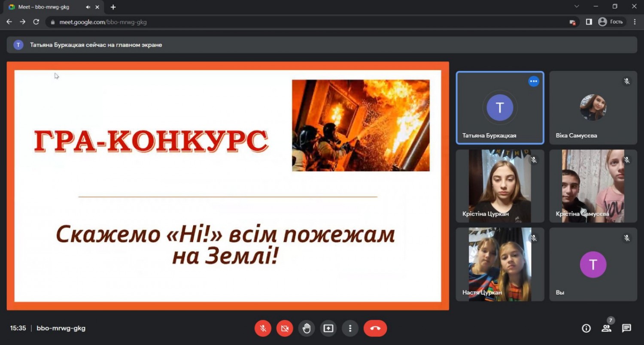Click muted mic icon on Крістіна Цуркан tile
The height and width of the screenshot is (345, 644).
(x=534, y=160)
